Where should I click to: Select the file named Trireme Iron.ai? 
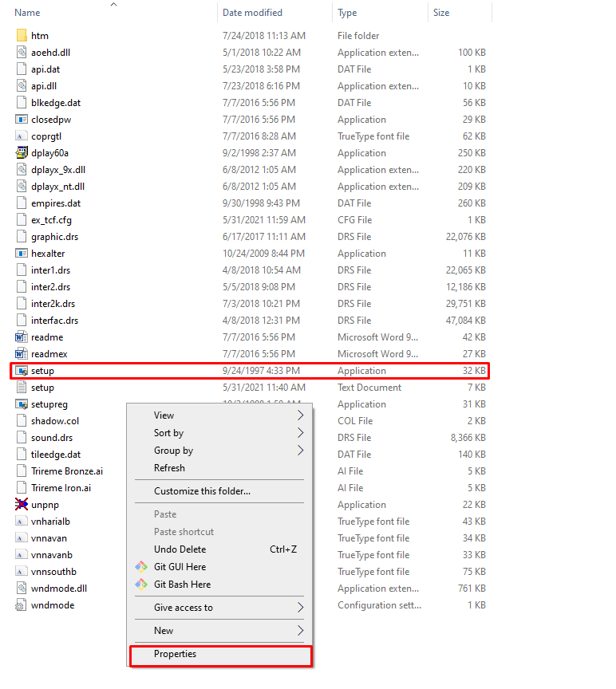[61, 488]
